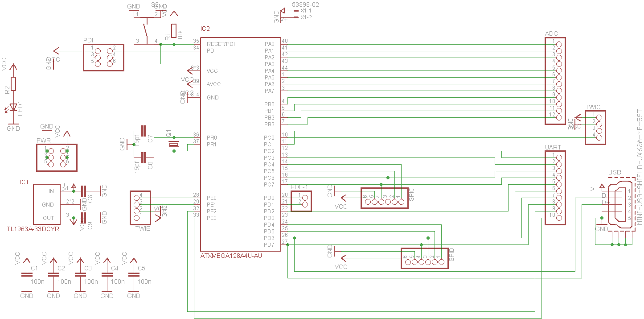
Task: Select the mini USB connector symbol
Action: click(x=621, y=205)
